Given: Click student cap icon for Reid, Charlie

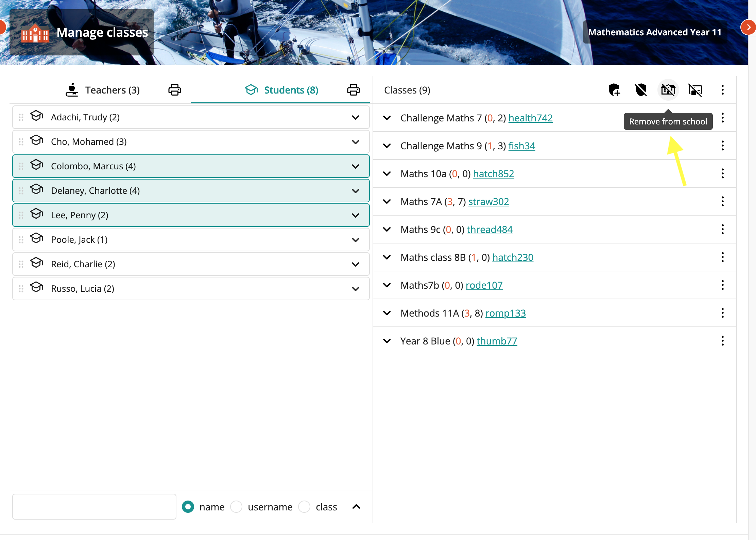Looking at the screenshot, I should (x=36, y=263).
